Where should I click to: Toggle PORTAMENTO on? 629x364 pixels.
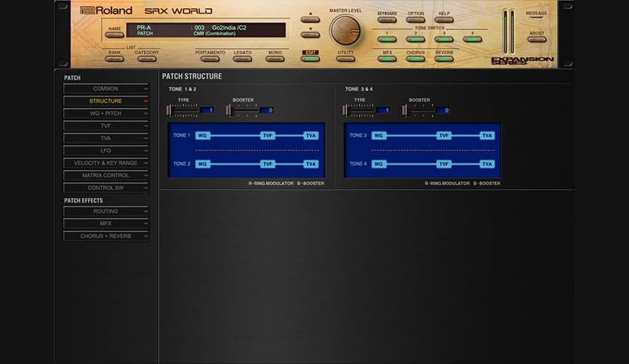coord(210,59)
